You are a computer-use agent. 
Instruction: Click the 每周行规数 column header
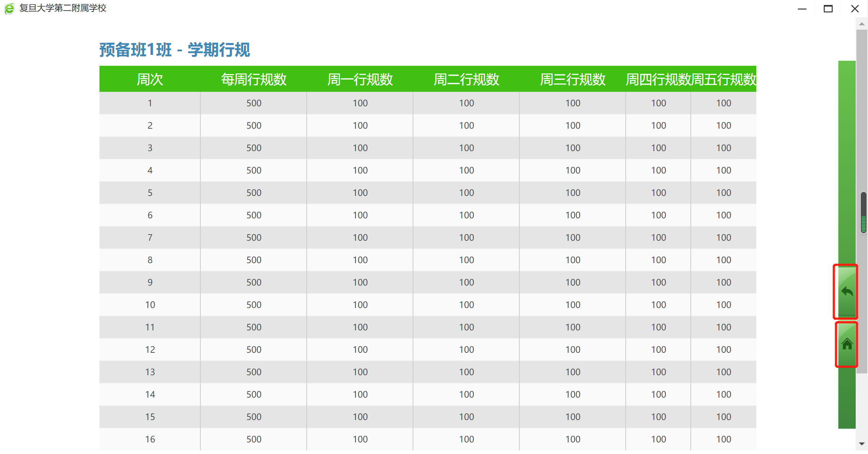(254, 79)
